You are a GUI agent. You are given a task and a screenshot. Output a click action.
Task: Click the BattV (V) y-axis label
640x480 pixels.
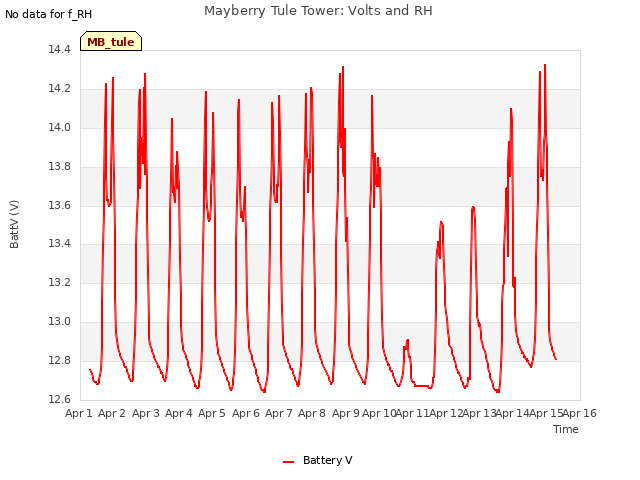click(x=14, y=224)
